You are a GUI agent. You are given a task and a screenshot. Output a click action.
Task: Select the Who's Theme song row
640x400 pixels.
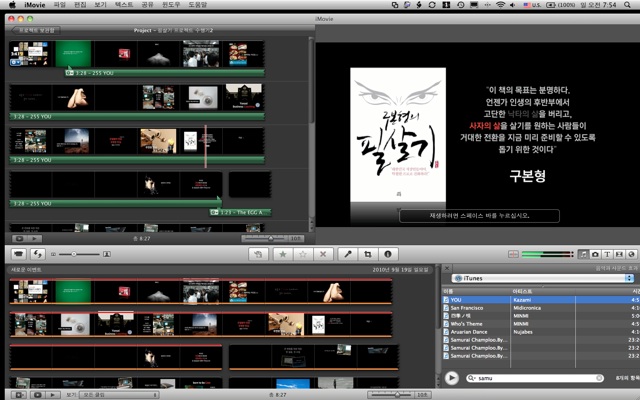tap(541, 324)
